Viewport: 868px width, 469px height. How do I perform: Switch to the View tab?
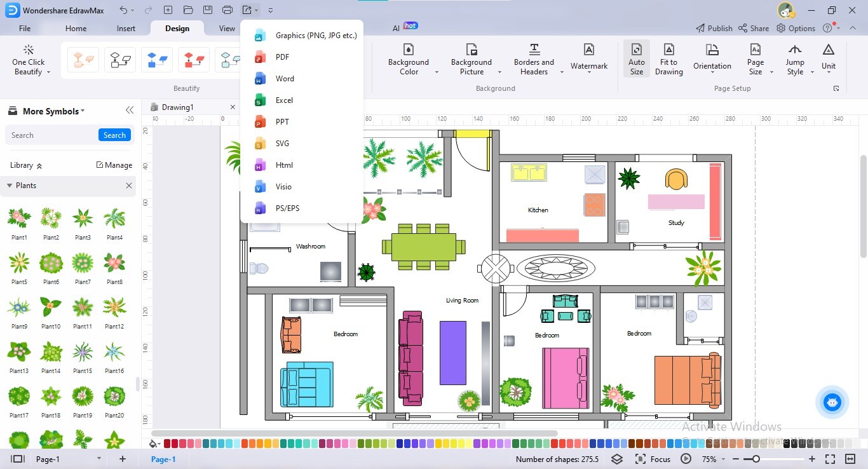(226, 28)
